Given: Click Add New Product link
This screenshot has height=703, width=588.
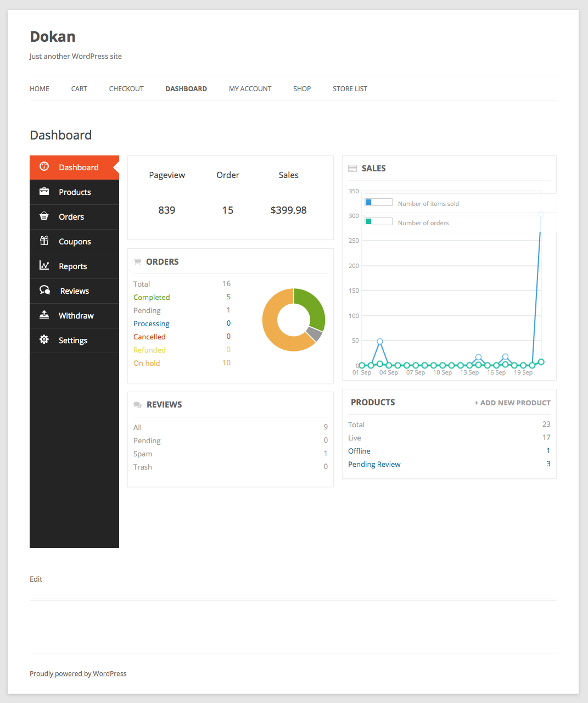Looking at the screenshot, I should tap(512, 403).
